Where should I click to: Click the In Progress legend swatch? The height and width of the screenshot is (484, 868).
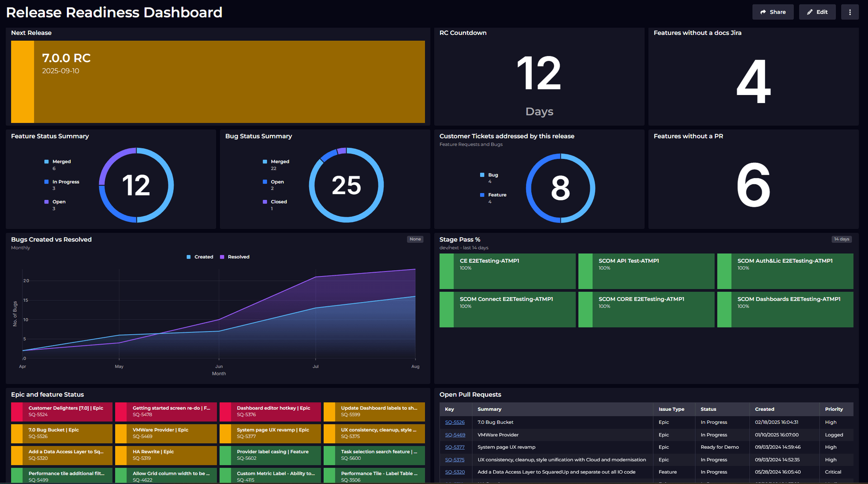[47, 182]
